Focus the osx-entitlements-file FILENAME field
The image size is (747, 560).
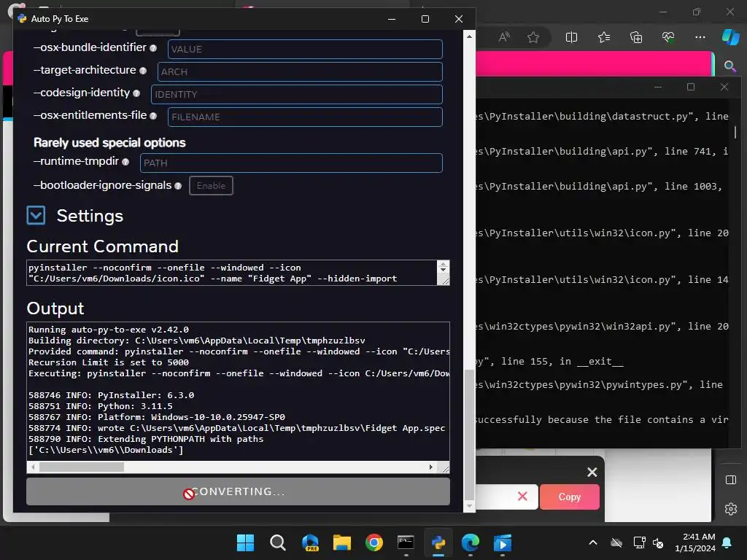tap(305, 117)
